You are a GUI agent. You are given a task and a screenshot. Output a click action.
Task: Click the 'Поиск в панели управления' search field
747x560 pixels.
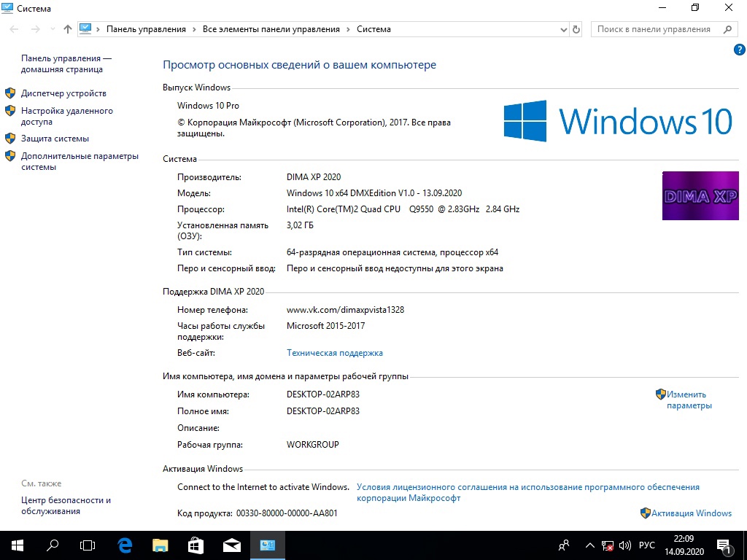click(654, 29)
